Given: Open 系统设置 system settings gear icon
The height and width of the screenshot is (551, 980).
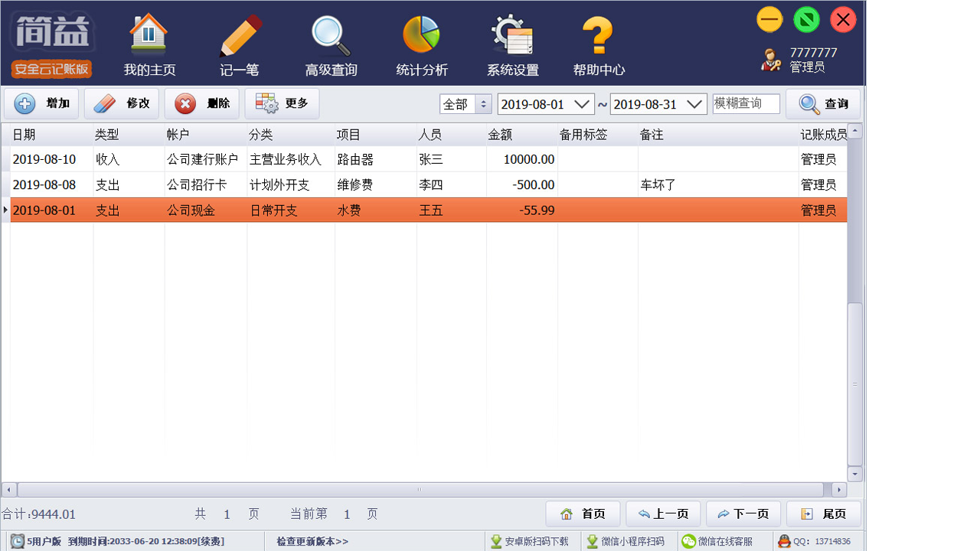Looking at the screenshot, I should tap(512, 34).
